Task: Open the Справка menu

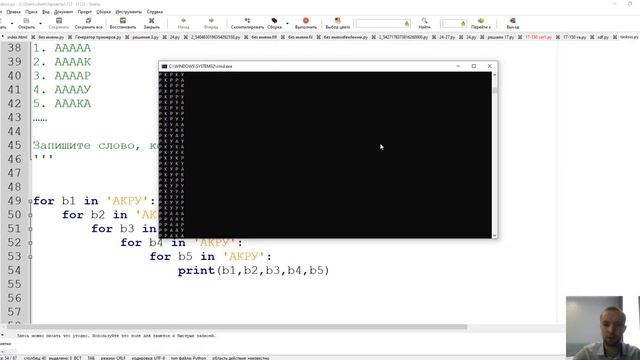Action: point(155,12)
